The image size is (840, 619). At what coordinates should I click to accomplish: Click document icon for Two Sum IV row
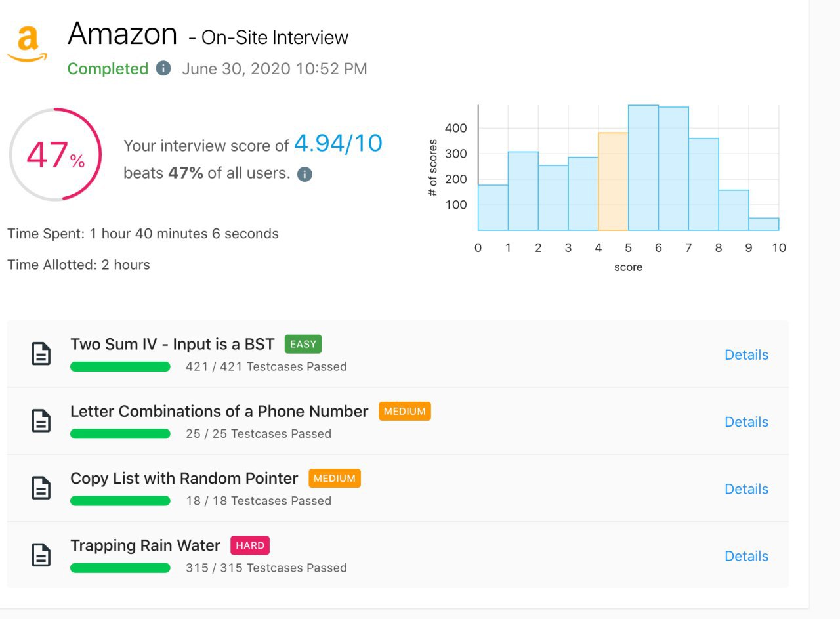pos(41,354)
